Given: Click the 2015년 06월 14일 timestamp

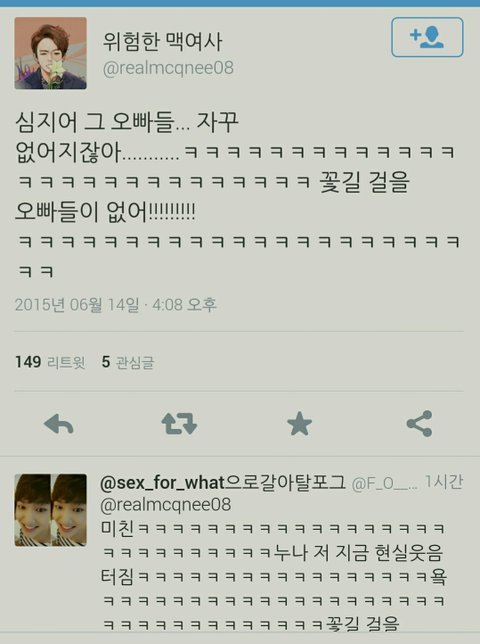Looking at the screenshot, I should pyautogui.click(x=115, y=305).
